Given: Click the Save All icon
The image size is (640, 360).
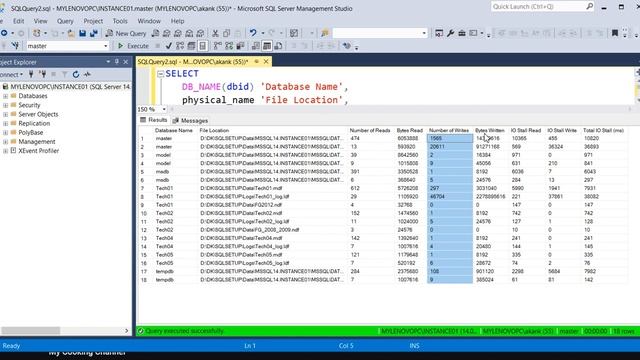Looking at the screenshot, I should tap(94, 33).
